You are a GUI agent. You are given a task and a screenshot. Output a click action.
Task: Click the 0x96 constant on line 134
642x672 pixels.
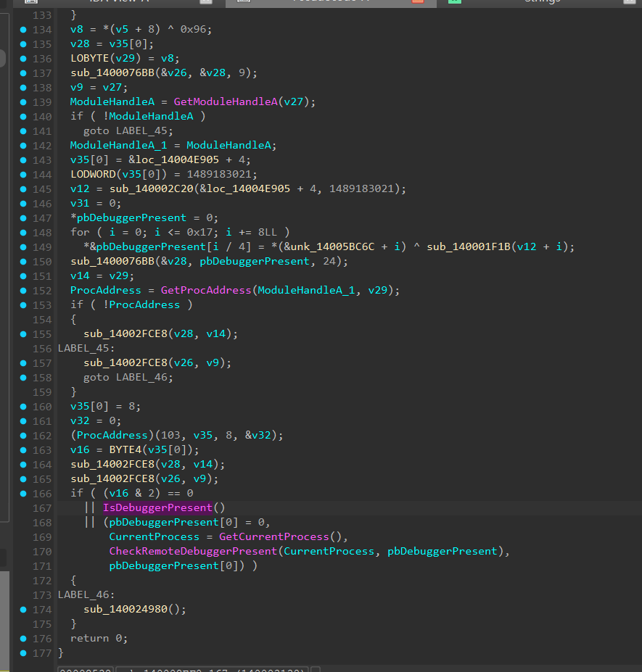coord(193,30)
